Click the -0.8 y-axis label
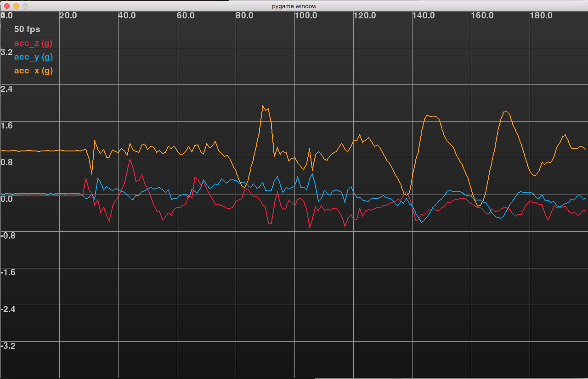The image size is (588, 379). pyautogui.click(x=8, y=236)
